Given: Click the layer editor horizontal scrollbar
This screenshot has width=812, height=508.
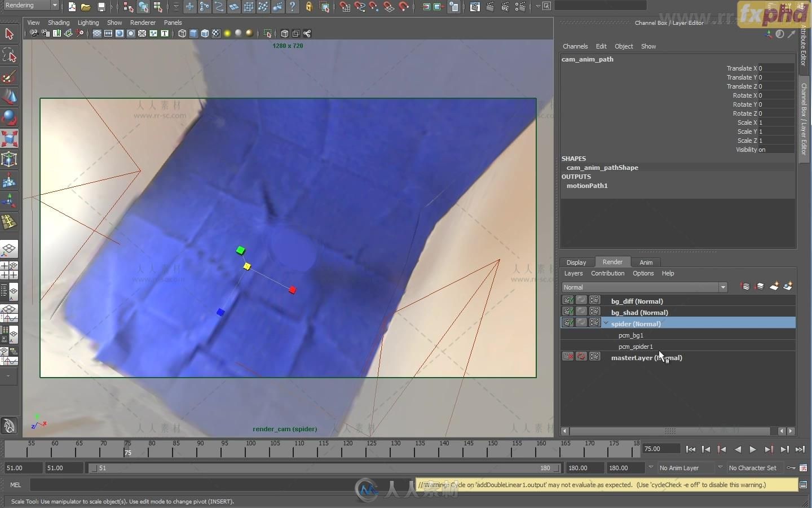Looking at the screenshot, I should [670, 431].
